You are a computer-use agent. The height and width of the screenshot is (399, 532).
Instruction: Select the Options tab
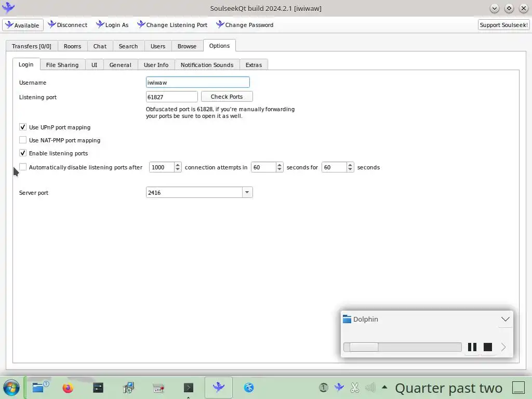coord(219,46)
